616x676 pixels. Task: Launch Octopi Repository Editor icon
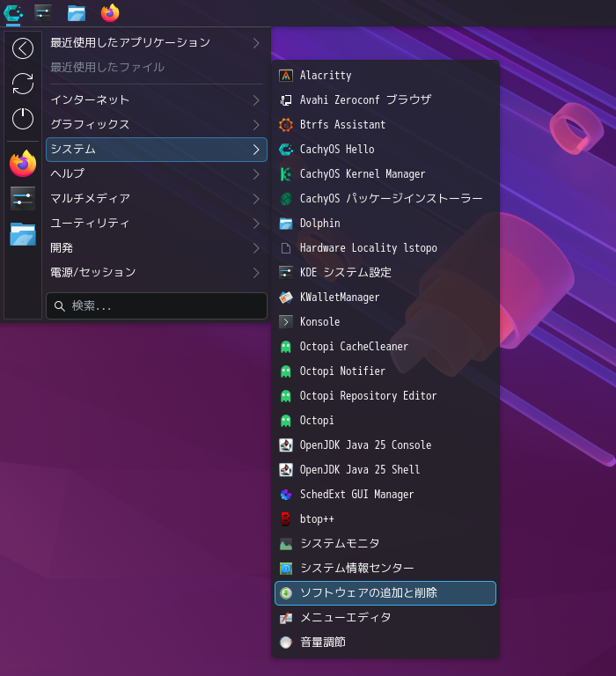tap(286, 396)
